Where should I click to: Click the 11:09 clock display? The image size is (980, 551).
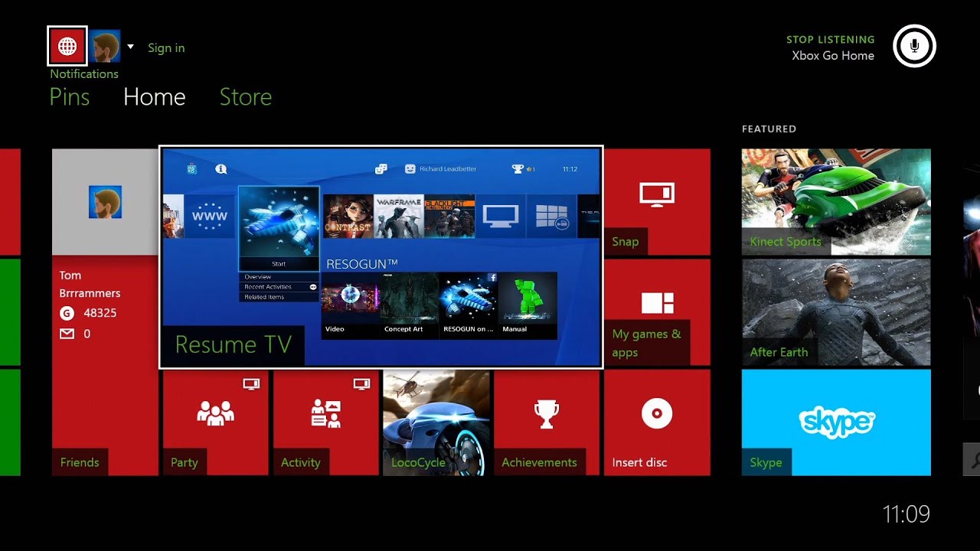(x=906, y=514)
